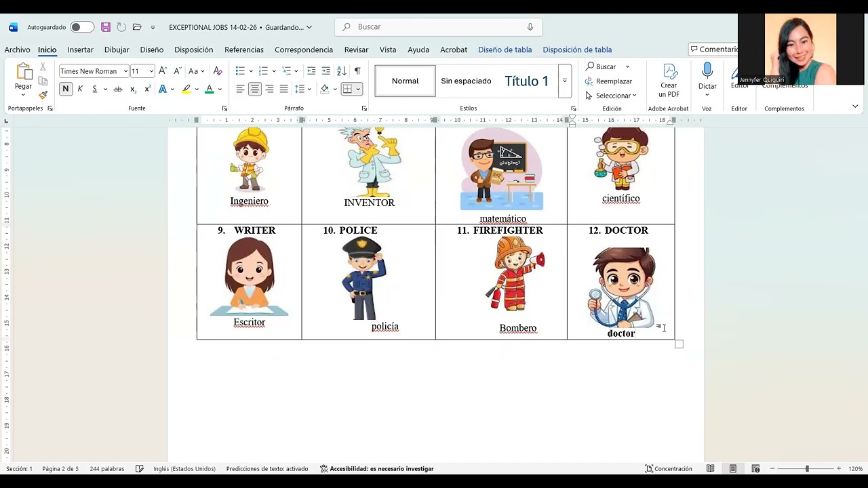Click the microphone in search box

(530, 27)
